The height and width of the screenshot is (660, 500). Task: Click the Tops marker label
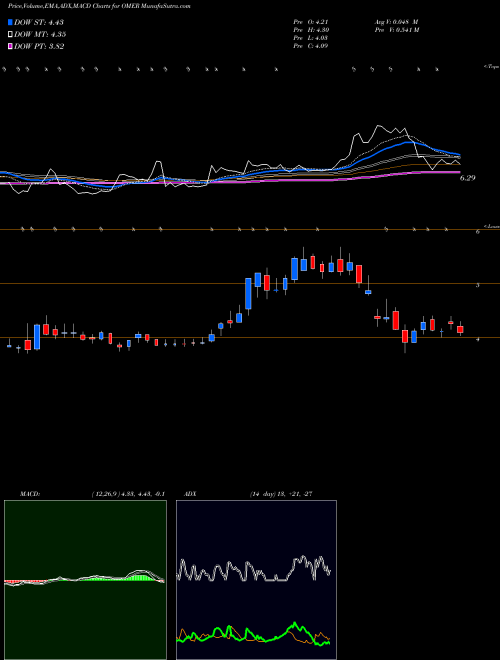(x=492, y=67)
